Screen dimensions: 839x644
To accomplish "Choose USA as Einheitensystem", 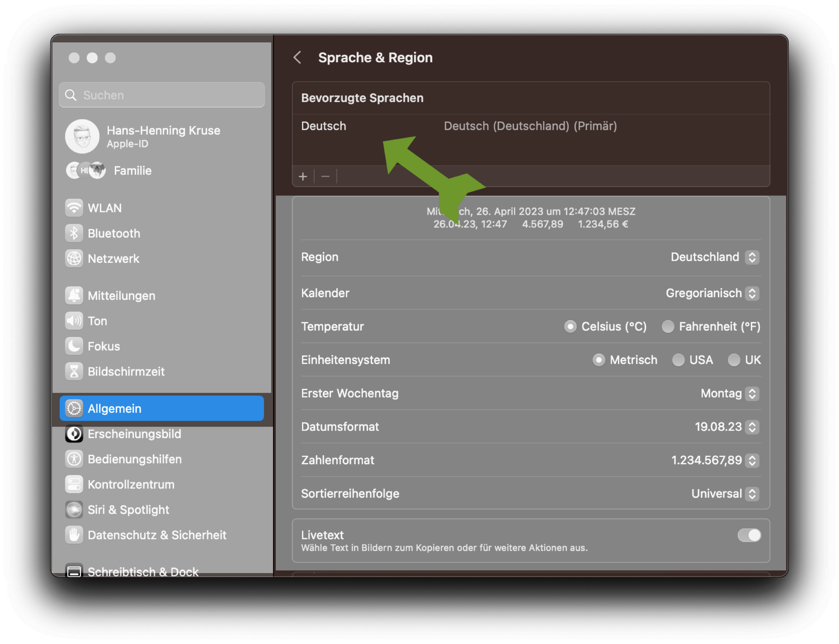I will 678,360.
